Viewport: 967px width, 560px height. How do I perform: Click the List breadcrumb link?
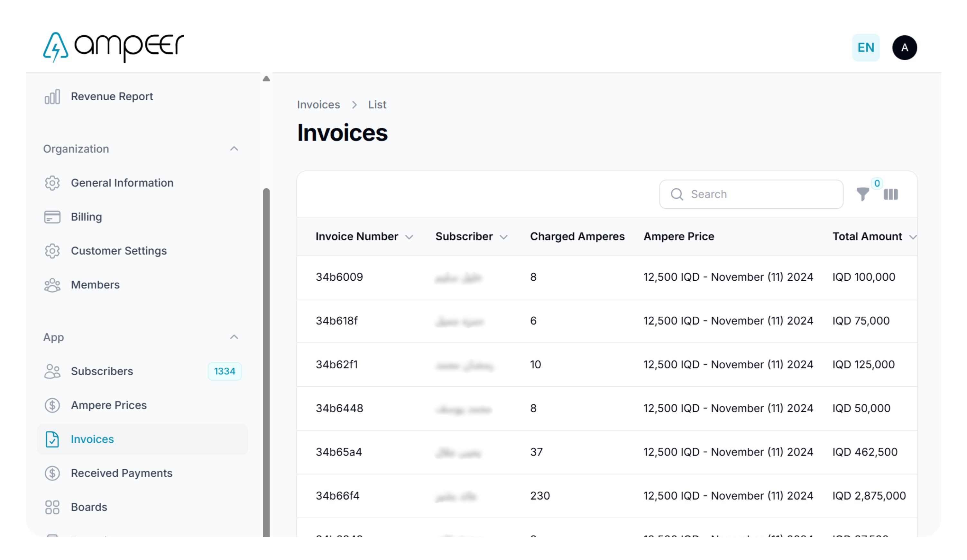[x=377, y=105]
